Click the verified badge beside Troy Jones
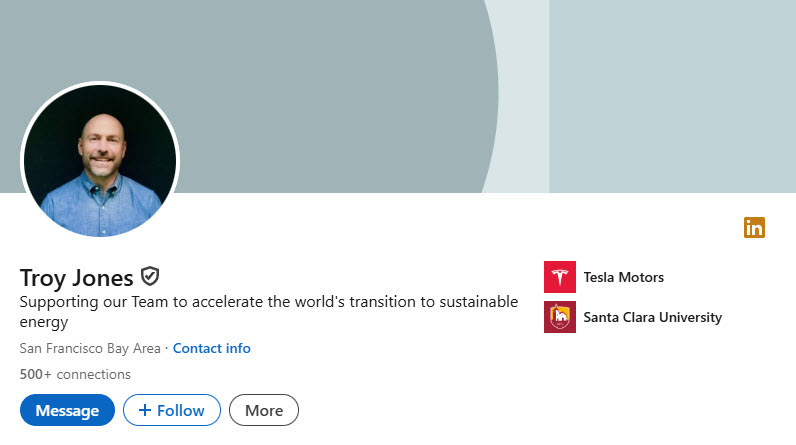The height and width of the screenshot is (445, 796). click(x=151, y=277)
